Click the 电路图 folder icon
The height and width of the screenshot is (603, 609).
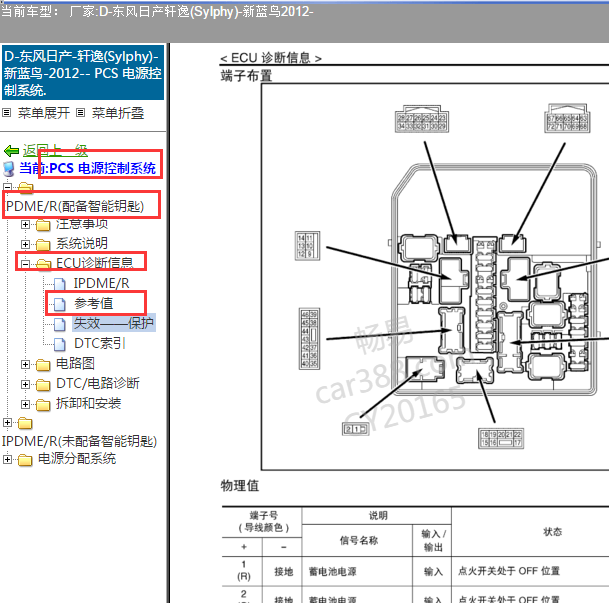coord(43,365)
